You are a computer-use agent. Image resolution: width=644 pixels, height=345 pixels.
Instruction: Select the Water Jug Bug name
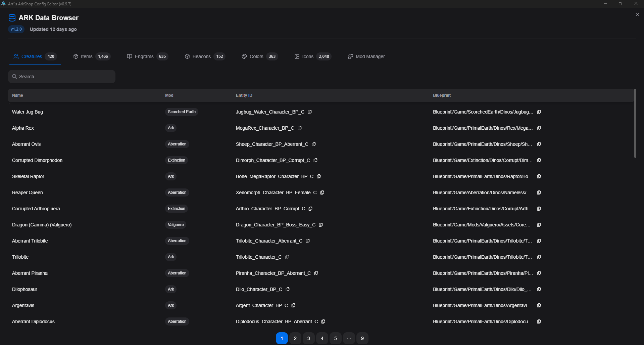[x=28, y=112]
